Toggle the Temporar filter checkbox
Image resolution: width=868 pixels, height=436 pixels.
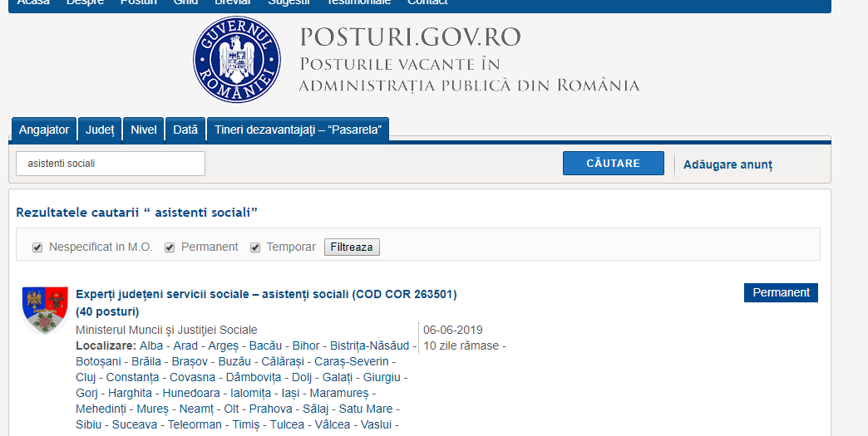[x=256, y=247]
